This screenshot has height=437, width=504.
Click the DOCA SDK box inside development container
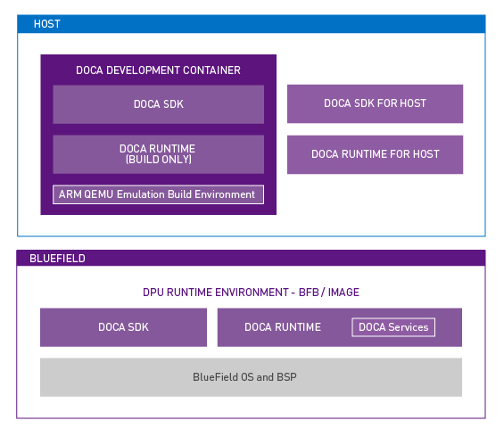click(x=159, y=104)
